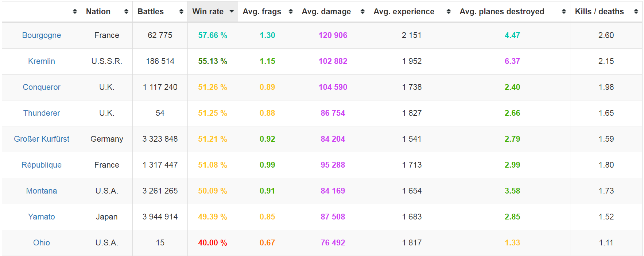
Task: Open the Yamato ship link
Action: (42, 217)
